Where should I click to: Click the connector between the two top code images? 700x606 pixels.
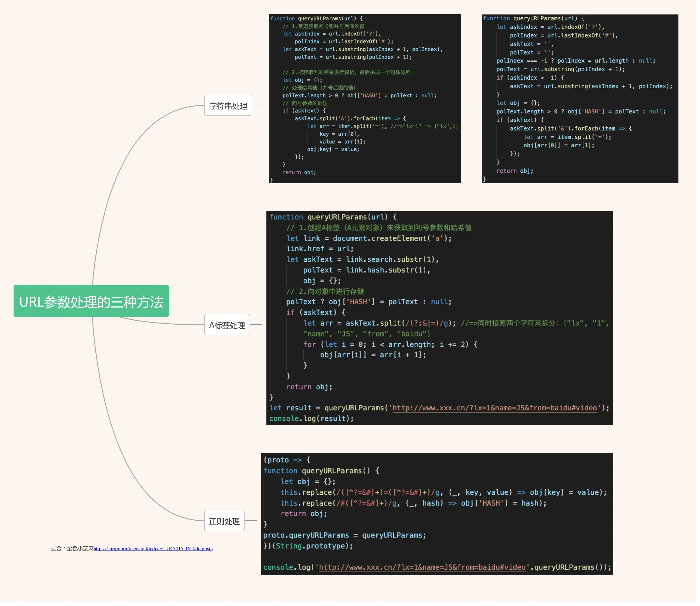[471, 105]
